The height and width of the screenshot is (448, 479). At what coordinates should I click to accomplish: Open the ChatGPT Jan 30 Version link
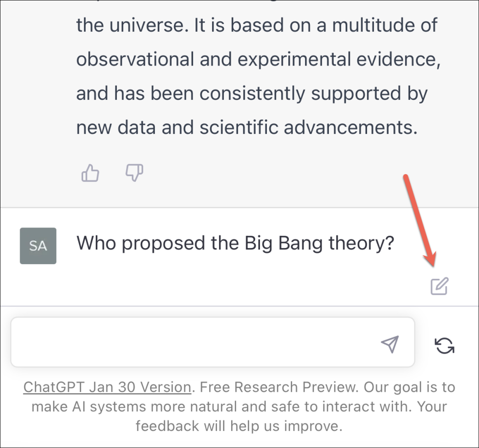point(107,387)
